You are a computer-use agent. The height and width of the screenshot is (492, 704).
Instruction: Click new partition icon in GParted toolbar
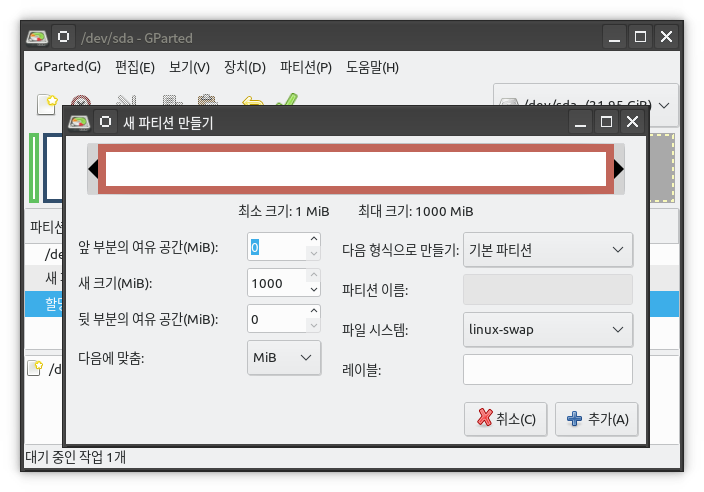pos(47,104)
